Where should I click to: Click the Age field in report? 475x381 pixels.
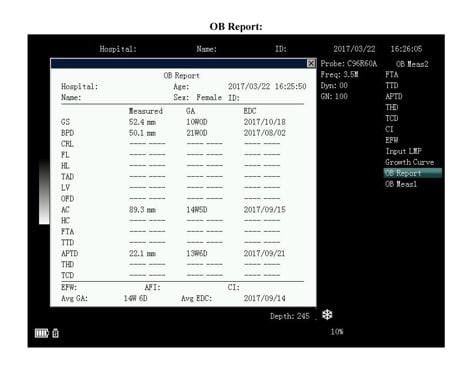point(181,87)
